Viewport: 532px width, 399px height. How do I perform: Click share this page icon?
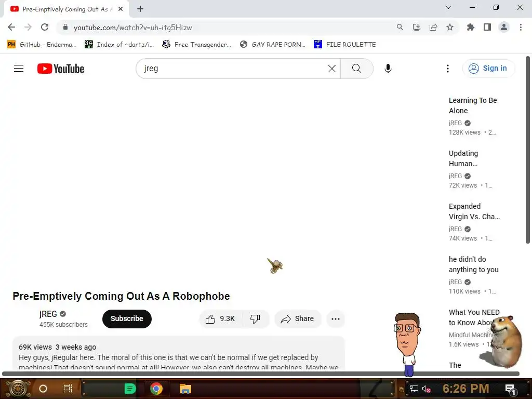coord(433,27)
